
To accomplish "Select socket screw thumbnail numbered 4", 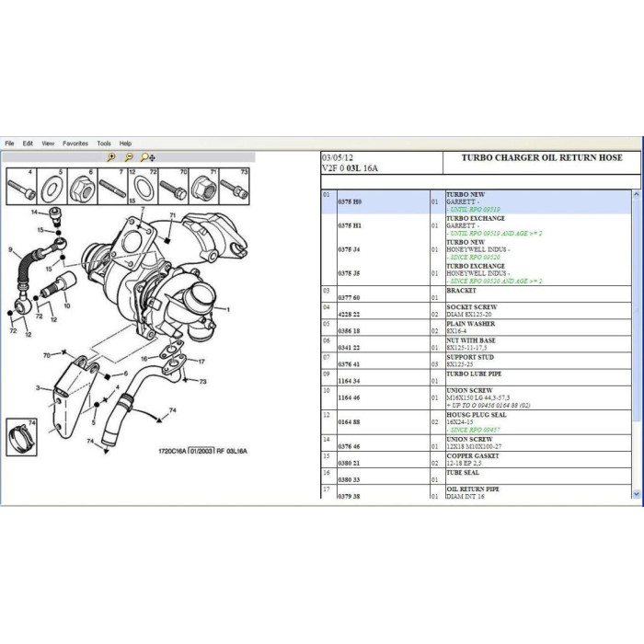I will point(21,186).
